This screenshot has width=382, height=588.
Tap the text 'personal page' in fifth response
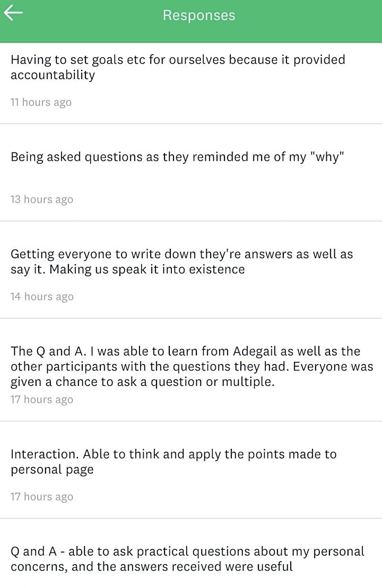click(52, 470)
